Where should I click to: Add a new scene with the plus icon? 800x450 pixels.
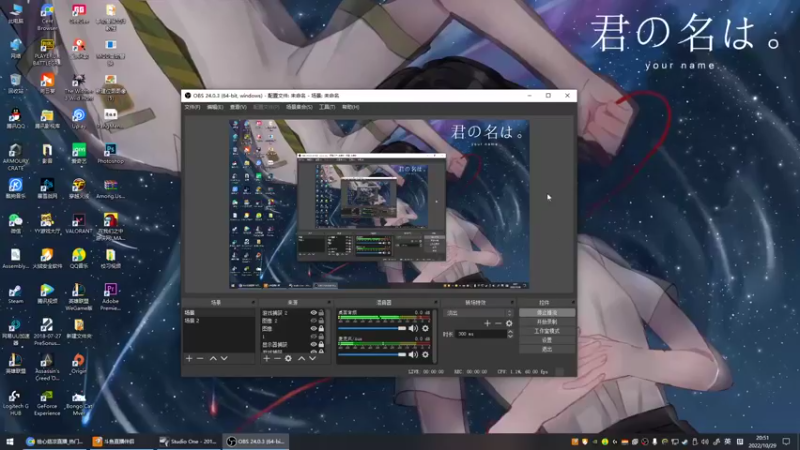189,359
